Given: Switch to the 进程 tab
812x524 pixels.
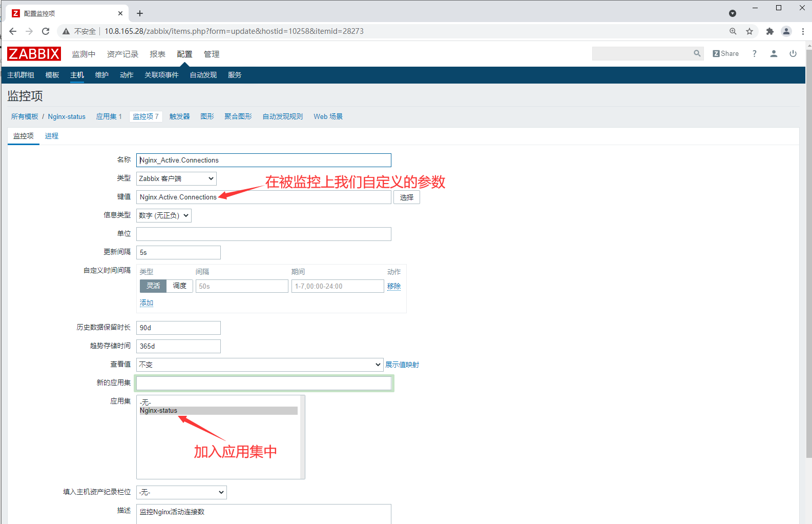Looking at the screenshot, I should point(52,136).
